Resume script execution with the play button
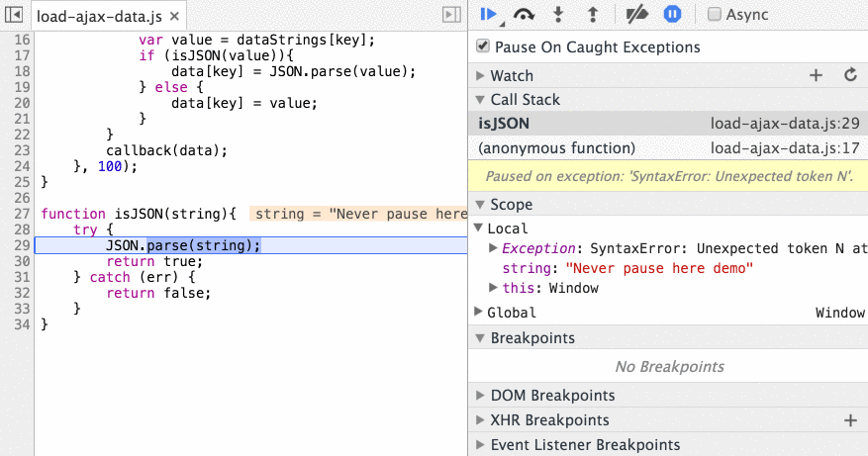 (x=488, y=14)
